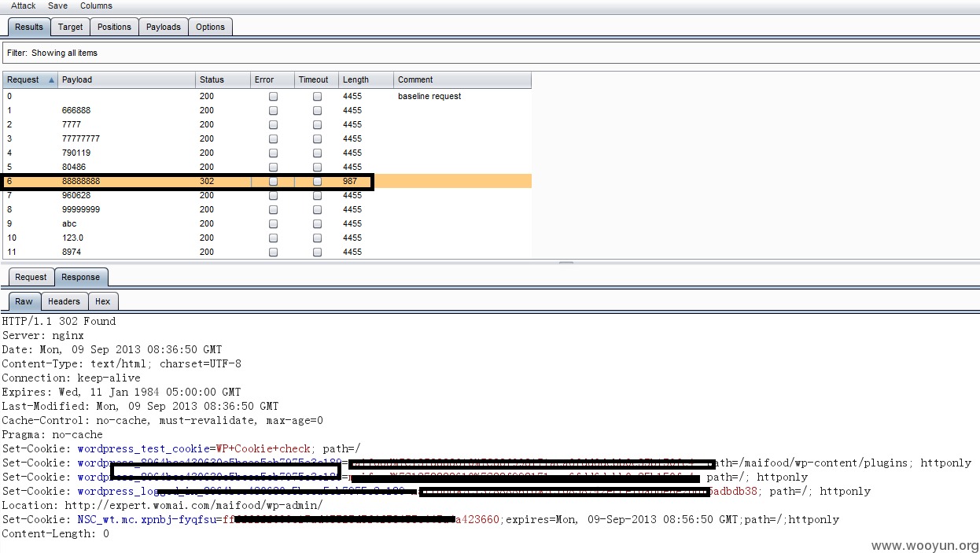Select payload row 960628
Image resolution: width=980 pixels, height=553 pixels.
[267, 195]
